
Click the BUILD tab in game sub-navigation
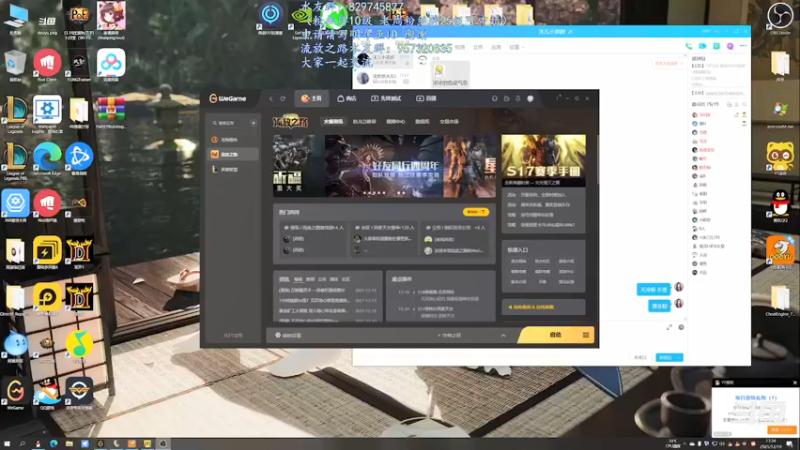(364, 121)
